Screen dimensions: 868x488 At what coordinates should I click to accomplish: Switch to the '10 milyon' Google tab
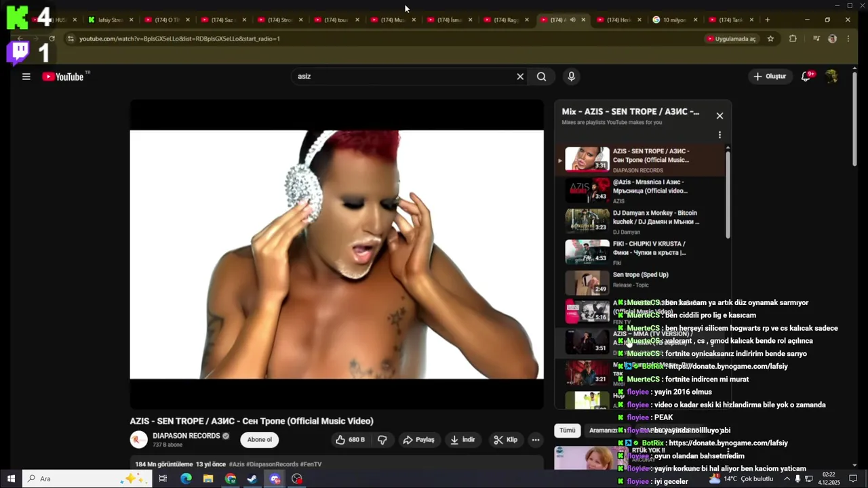[675, 20]
